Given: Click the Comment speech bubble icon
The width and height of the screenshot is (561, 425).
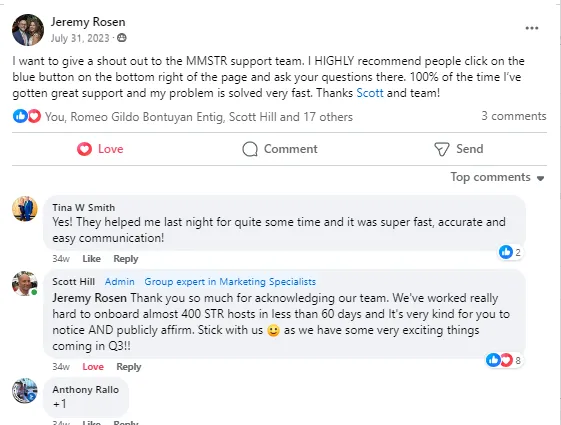Looking at the screenshot, I should pos(250,149).
